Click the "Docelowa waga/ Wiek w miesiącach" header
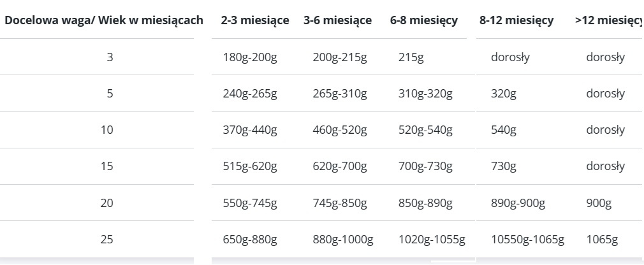The height and width of the screenshot is (265, 644). (x=104, y=20)
